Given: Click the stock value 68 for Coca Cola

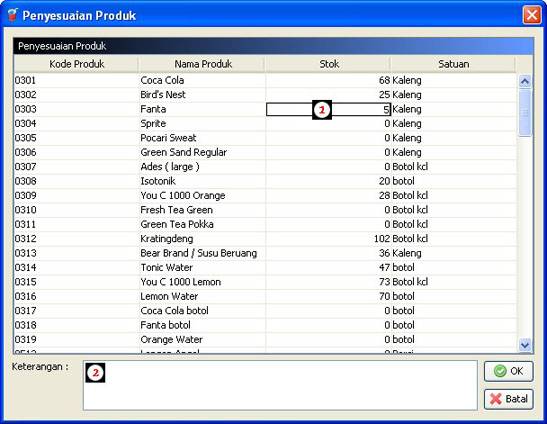Looking at the screenshot, I should 384,80.
